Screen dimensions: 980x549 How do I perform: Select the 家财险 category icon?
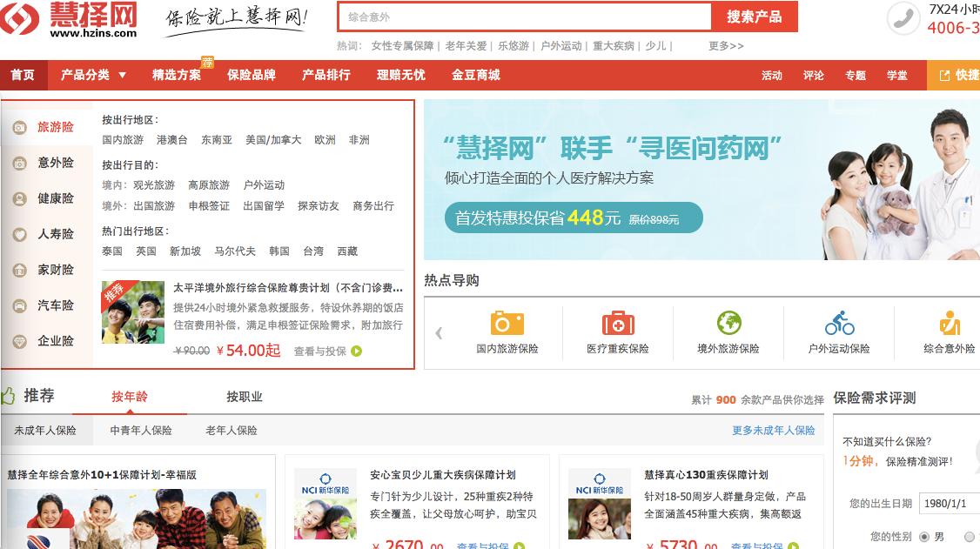point(20,270)
